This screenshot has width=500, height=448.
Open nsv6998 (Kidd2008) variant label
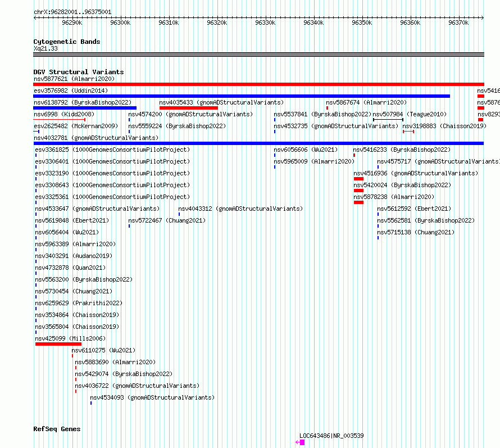pos(64,114)
